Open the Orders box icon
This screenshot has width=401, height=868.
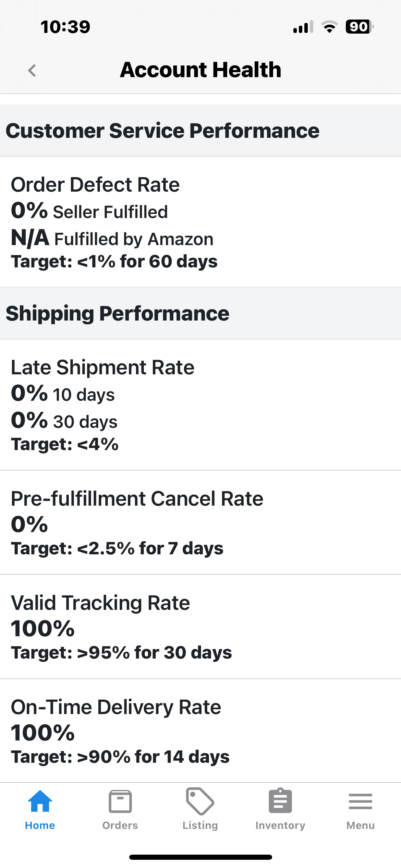120,801
